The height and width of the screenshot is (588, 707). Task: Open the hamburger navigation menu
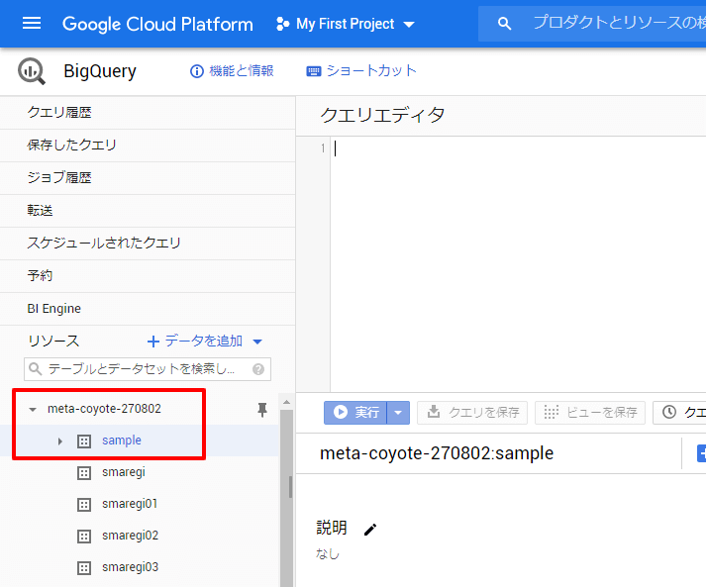pyautogui.click(x=32, y=24)
